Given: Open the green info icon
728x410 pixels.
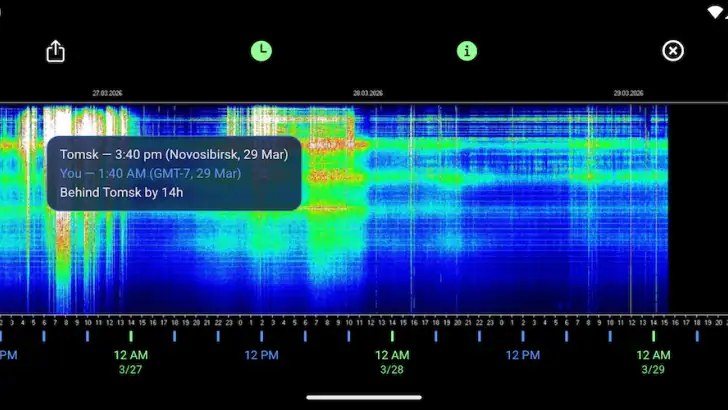Looking at the screenshot, I should (x=467, y=51).
